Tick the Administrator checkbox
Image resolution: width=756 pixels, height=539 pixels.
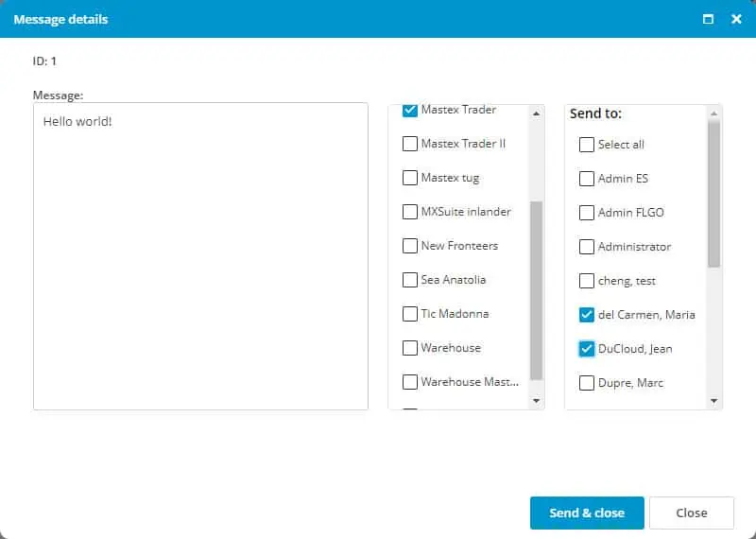tap(587, 247)
